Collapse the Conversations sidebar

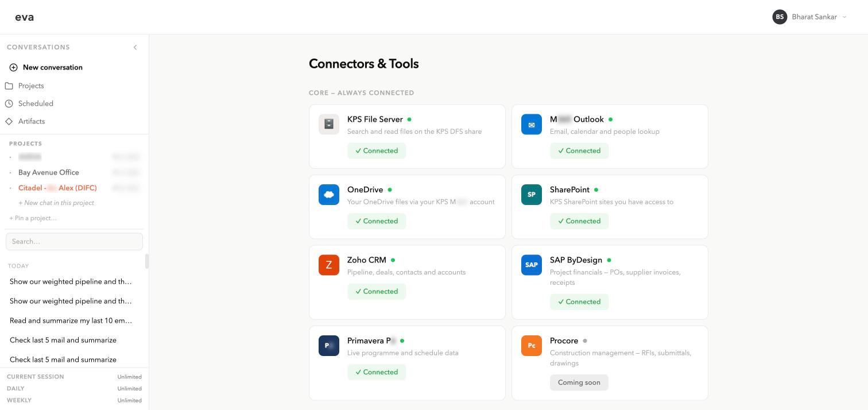pyautogui.click(x=135, y=47)
